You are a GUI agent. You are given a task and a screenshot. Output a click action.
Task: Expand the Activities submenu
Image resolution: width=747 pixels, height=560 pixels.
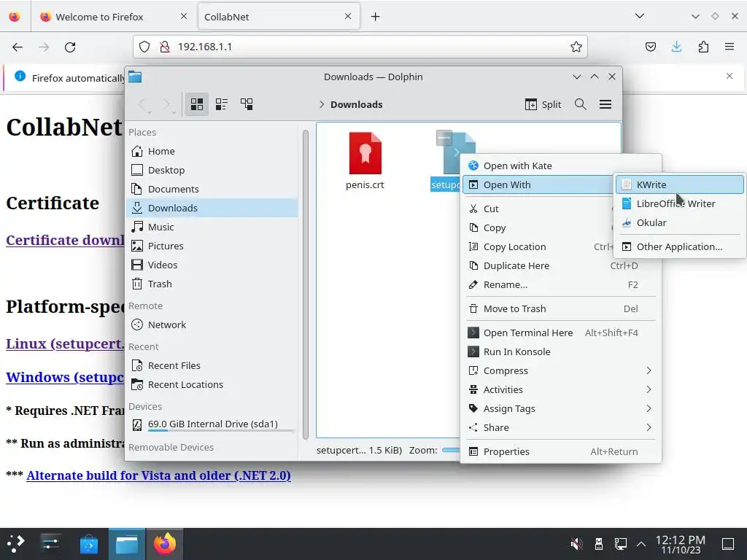[560, 389]
